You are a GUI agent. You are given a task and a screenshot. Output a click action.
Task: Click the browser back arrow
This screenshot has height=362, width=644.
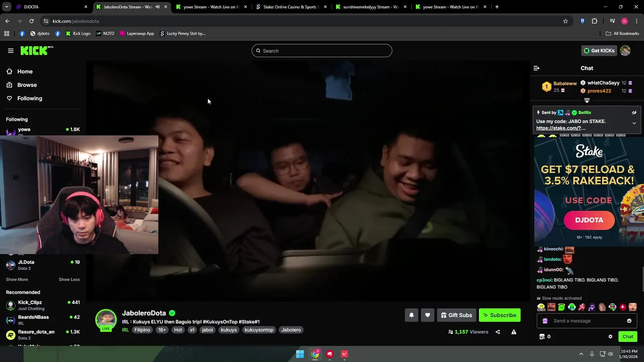tap(8, 21)
